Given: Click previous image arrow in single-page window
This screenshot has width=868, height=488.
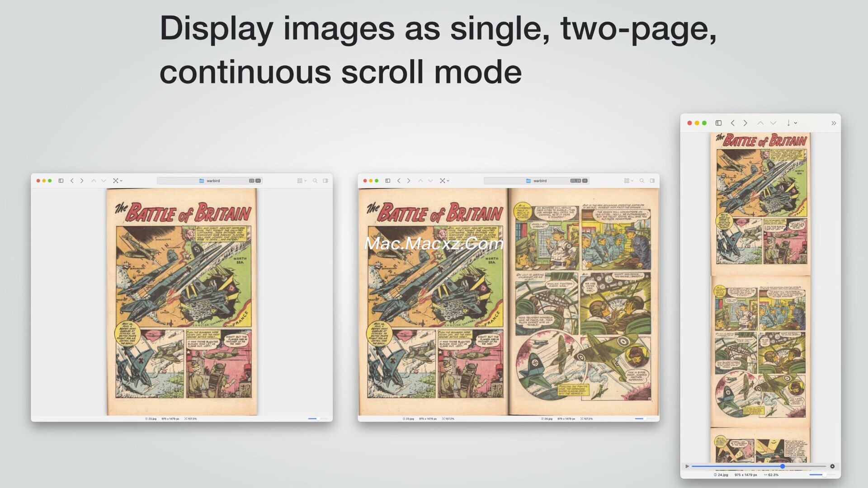Looking at the screenshot, I should [94, 181].
